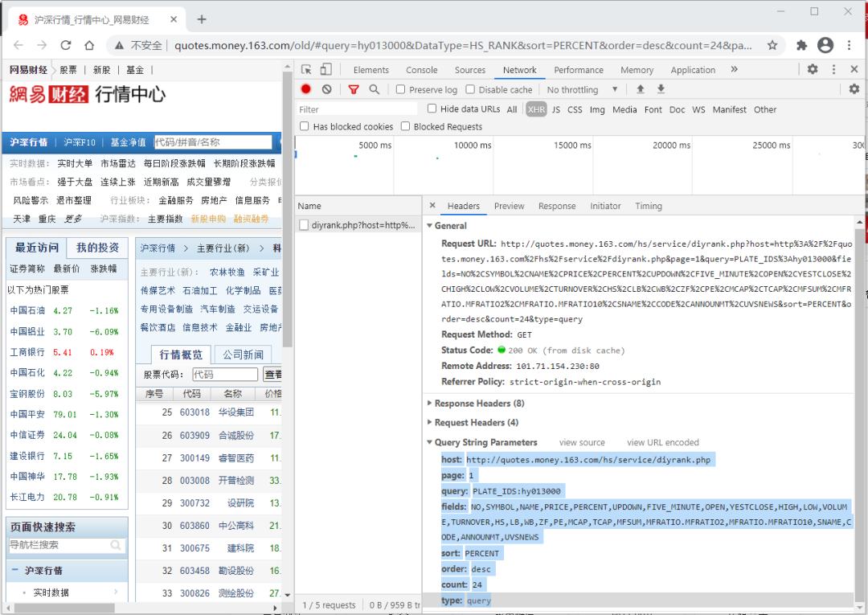This screenshot has height=615, width=868.
Task: Open DevTools settings gear
Action: [x=813, y=69]
